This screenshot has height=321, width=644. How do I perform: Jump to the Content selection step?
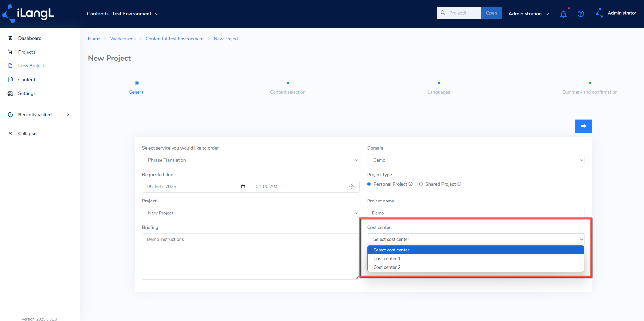[x=288, y=92]
